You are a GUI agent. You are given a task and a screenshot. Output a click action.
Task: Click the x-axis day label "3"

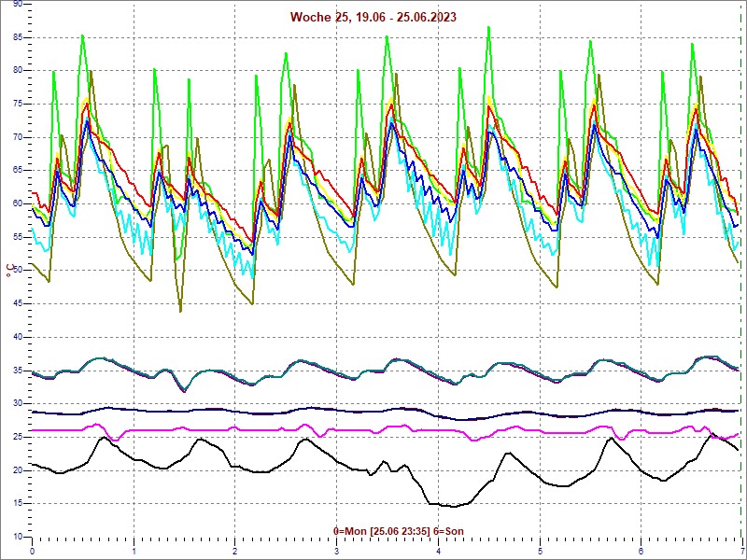point(337,552)
